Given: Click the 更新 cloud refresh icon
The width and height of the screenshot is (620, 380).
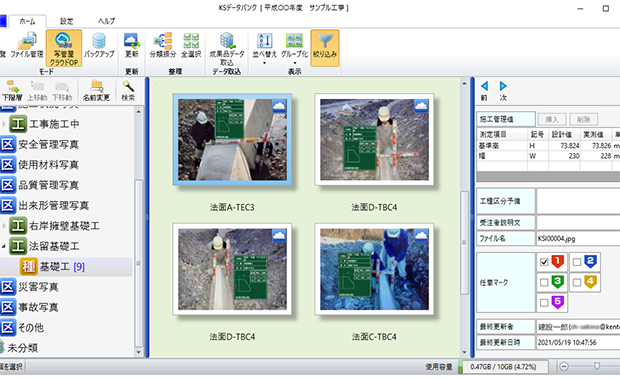Looking at the screenshot, I should click(x=131, y=47).
